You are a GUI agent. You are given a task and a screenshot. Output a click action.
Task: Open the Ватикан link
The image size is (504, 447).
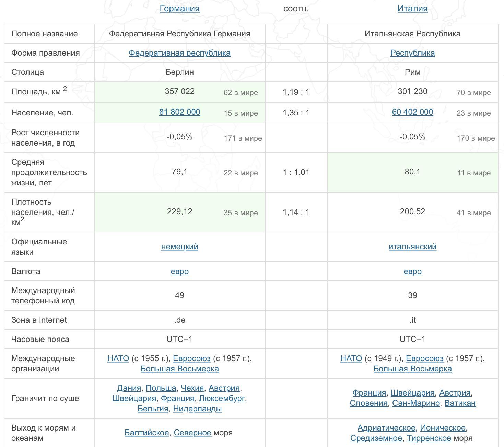pyautogui.click(x=460, y=403)
